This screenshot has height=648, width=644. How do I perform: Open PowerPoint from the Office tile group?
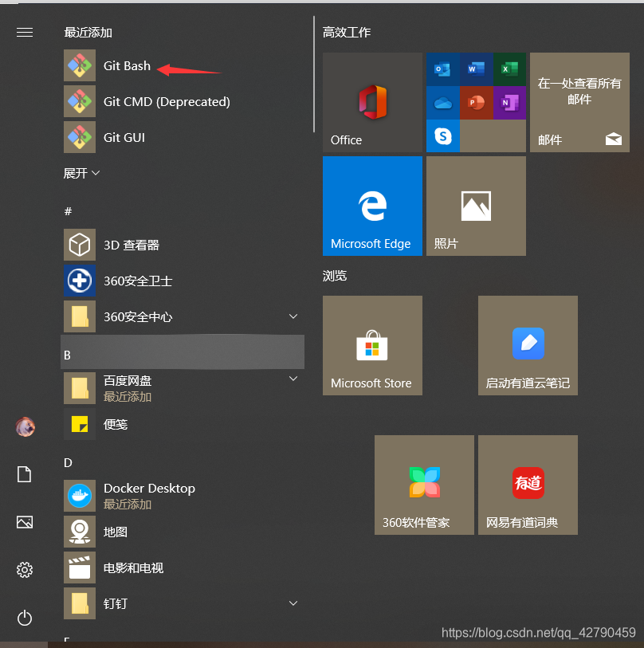click(476, 103)
